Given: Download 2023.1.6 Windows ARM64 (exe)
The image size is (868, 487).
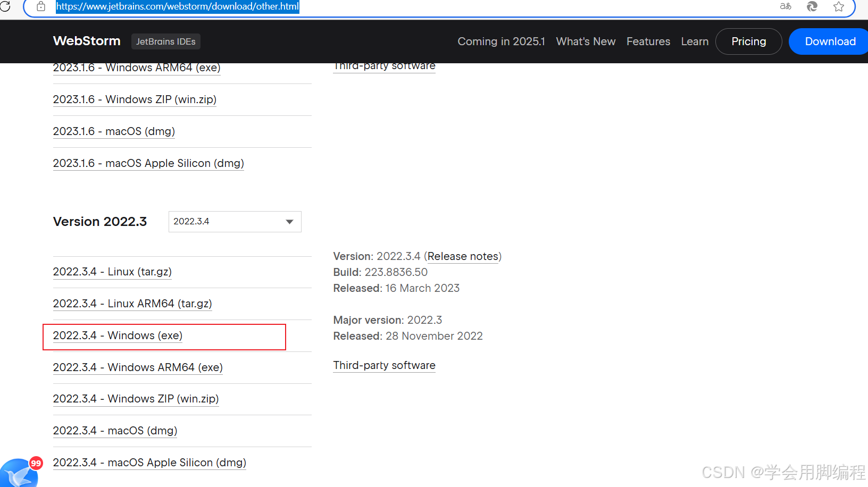Looking at the screenshot, I should click(x=137, y=68).
